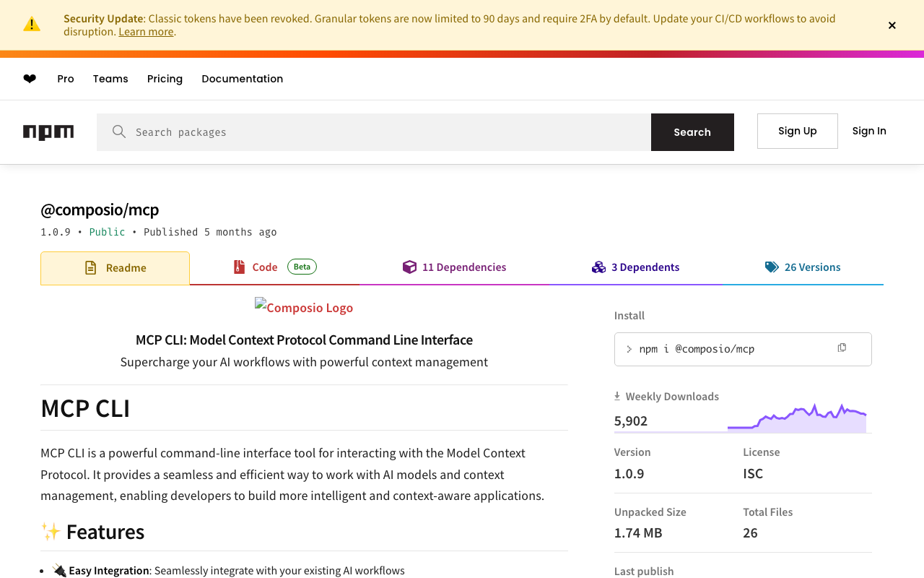Dismiss the security update banner

click(892, 25)
